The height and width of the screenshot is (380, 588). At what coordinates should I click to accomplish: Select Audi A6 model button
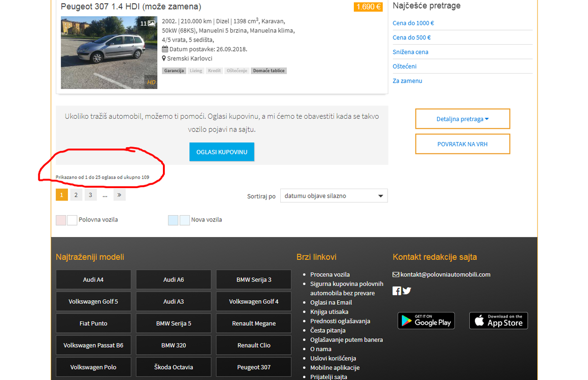tap(173, 279)
